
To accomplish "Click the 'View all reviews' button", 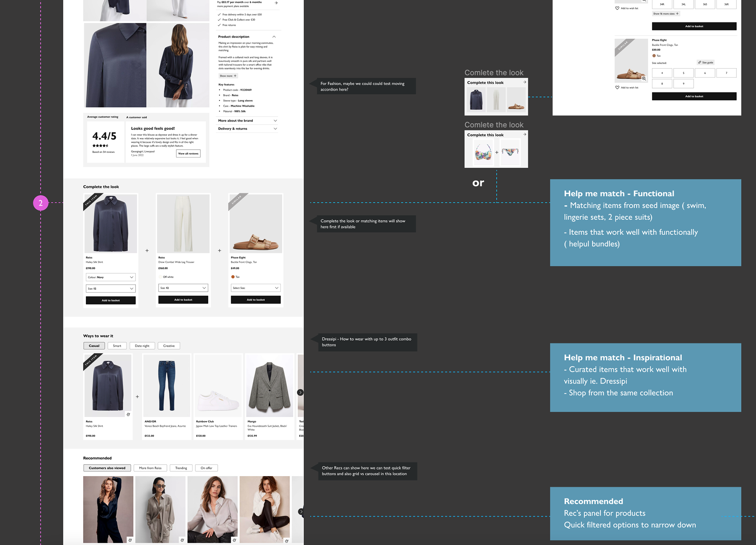I will click(x=188, y=154).
